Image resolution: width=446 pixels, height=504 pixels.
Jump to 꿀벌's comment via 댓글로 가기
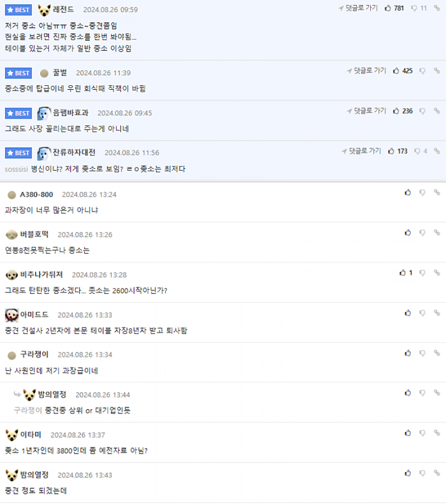coord(366,71)
